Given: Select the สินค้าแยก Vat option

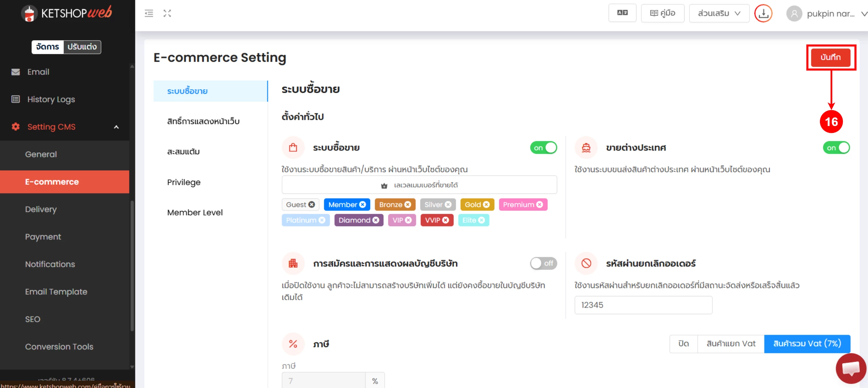Looking at the screenshot, I should point(731,344).
